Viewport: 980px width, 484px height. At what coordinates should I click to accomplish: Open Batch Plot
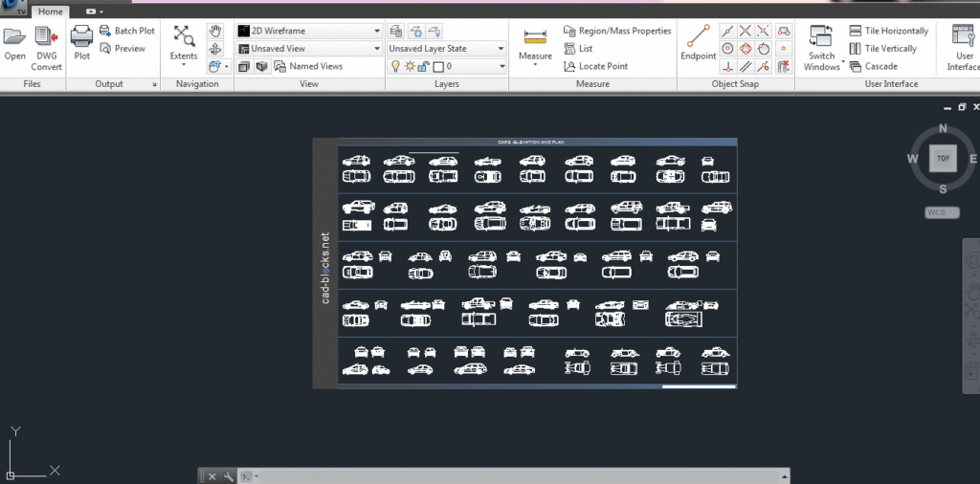point(127,31)
